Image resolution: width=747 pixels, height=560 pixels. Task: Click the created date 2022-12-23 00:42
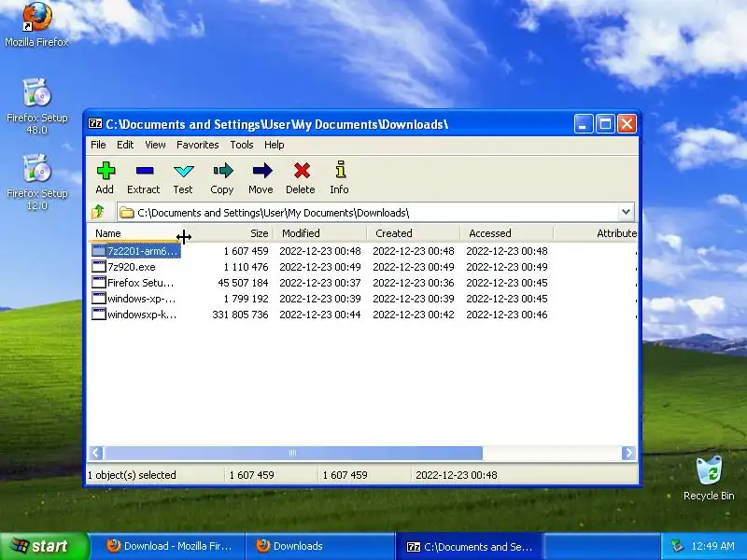click(x=414, y=315)
